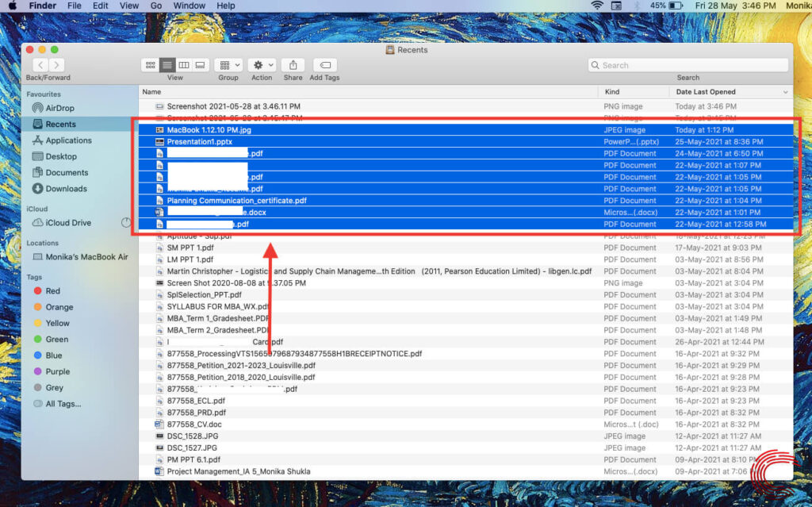Click the Finder search field
The image size is (812, 507).
tap(688, 65)
